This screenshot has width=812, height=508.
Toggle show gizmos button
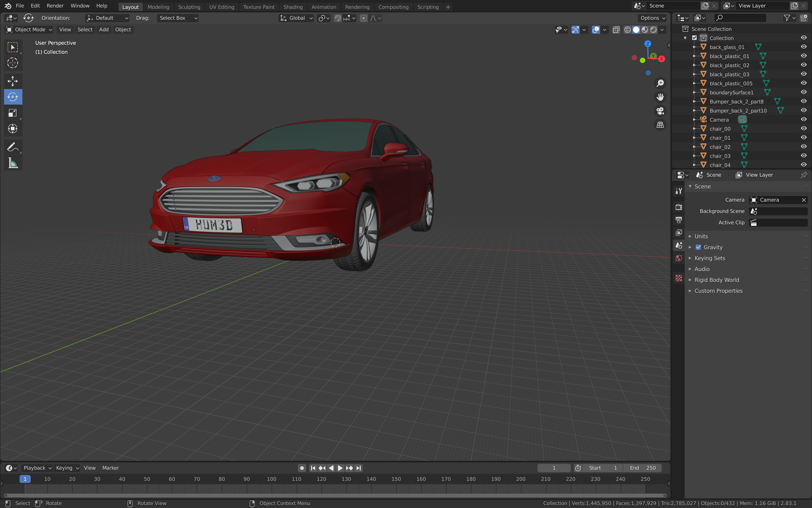575,29
